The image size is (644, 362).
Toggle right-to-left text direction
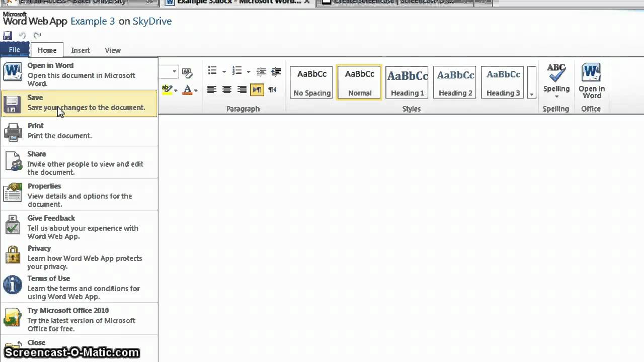(272, 90)
